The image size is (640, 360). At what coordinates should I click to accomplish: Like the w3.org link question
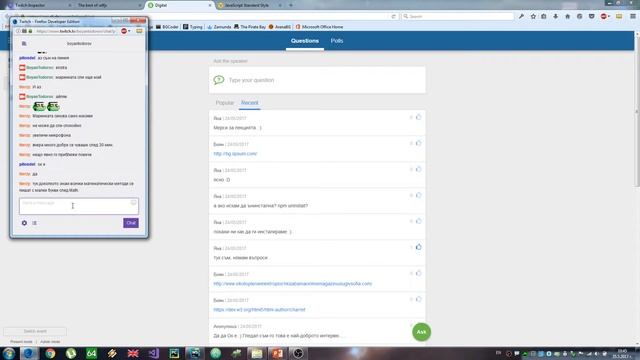418,299
